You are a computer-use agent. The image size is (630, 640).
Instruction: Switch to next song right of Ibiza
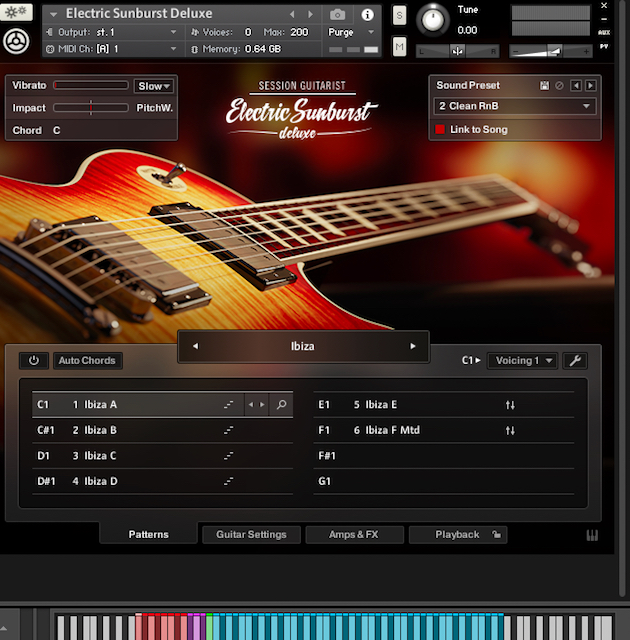click(x=413, y=346)
